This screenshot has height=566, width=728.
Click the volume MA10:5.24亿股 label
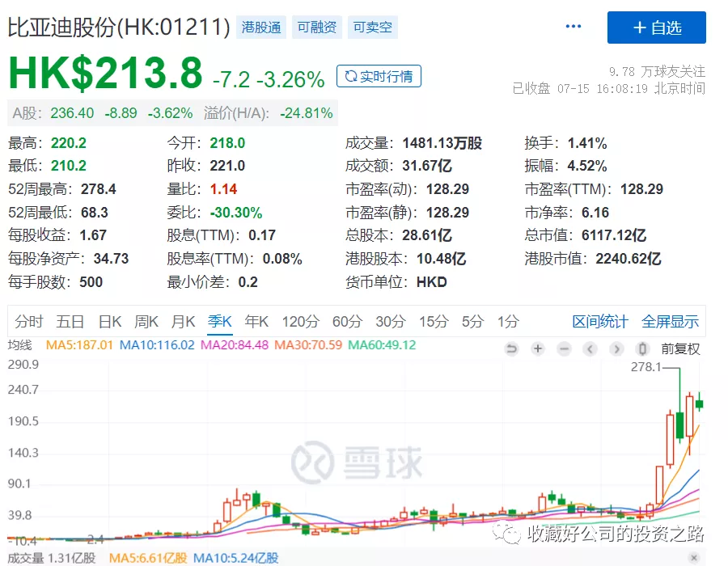pyautogui.click(x=236, y=558)
